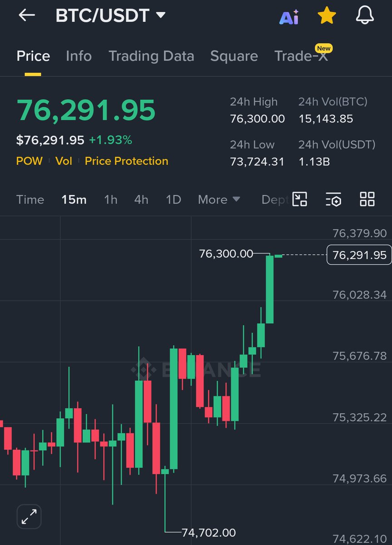The width and height of the screenshot is (392, 545).
Task: Tap the Price Protection link
Action: 126,161
